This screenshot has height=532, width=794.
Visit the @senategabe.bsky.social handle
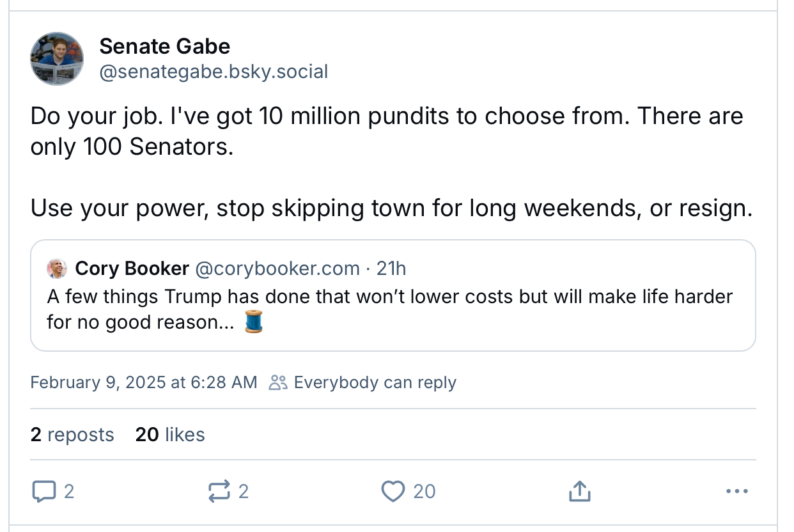(214, 72)
